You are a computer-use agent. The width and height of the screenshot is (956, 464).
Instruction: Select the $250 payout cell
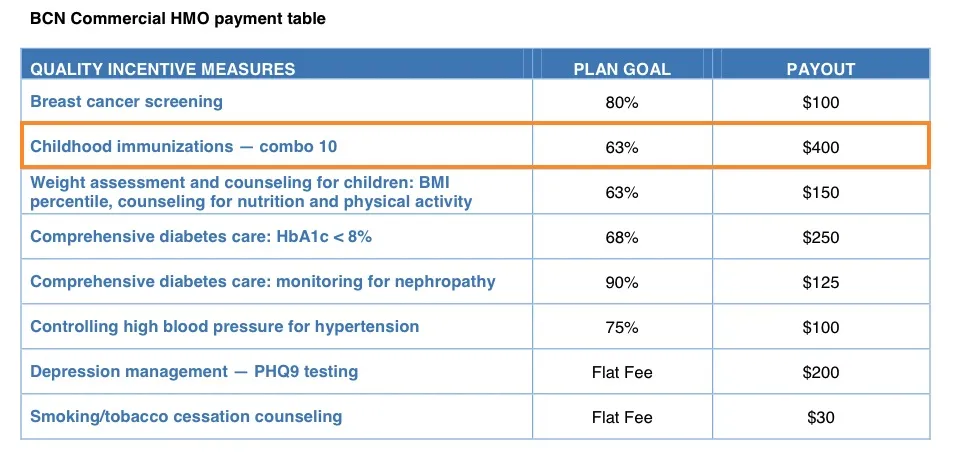[821, 238]
